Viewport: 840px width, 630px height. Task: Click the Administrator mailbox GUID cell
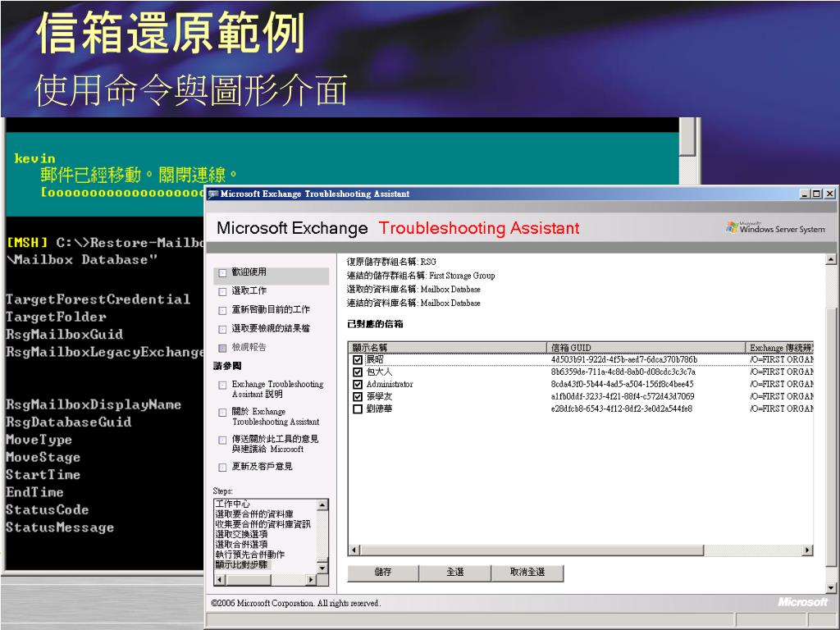point(622,384)
